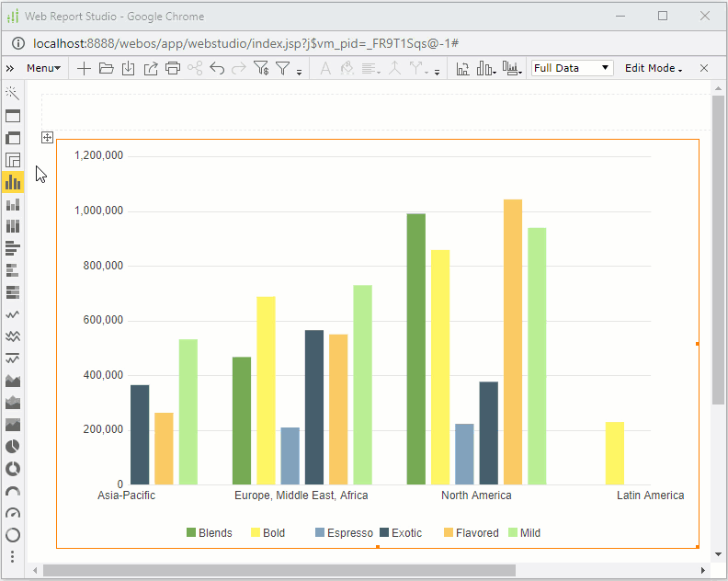Expand the left panel with double chevron

[x=10, y=68]
